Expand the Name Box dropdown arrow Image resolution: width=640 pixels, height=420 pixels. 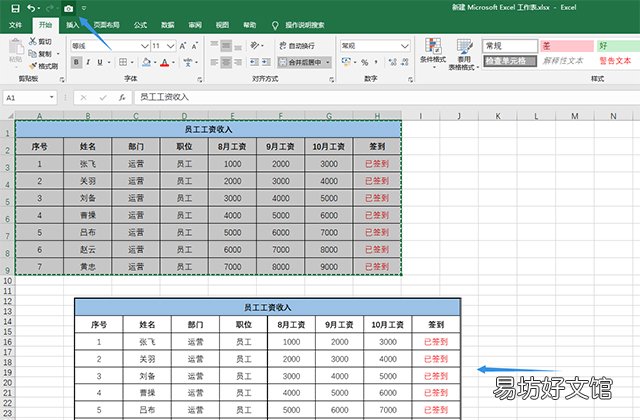(51, 97)
